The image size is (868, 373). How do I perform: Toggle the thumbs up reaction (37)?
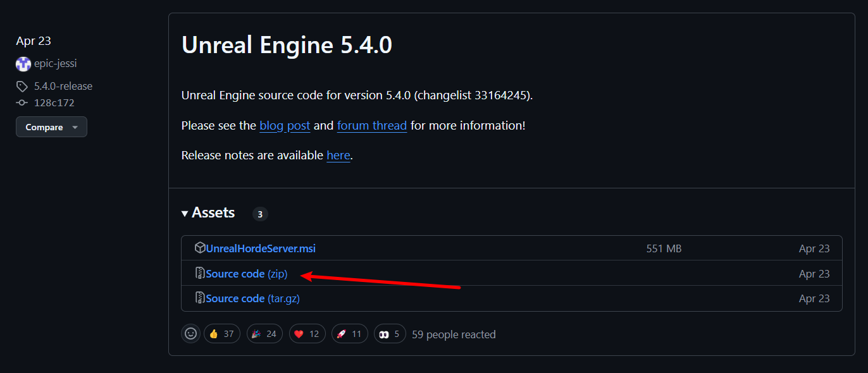pos(222,334)
